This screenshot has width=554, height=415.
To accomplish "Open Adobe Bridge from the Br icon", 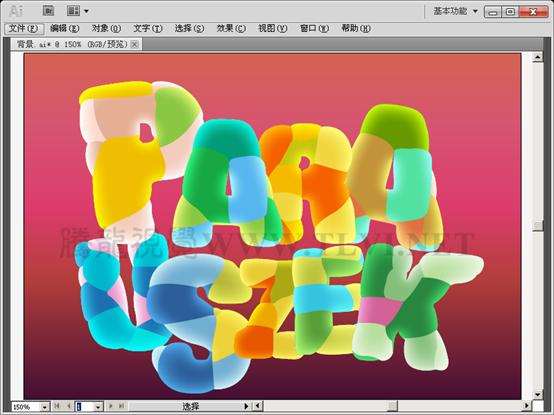I will [48, 11].
